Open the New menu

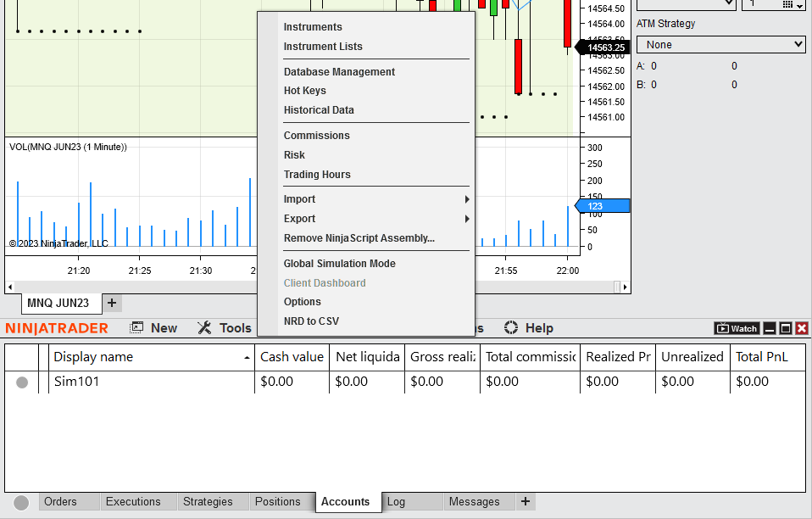click(x=164, y=328)
